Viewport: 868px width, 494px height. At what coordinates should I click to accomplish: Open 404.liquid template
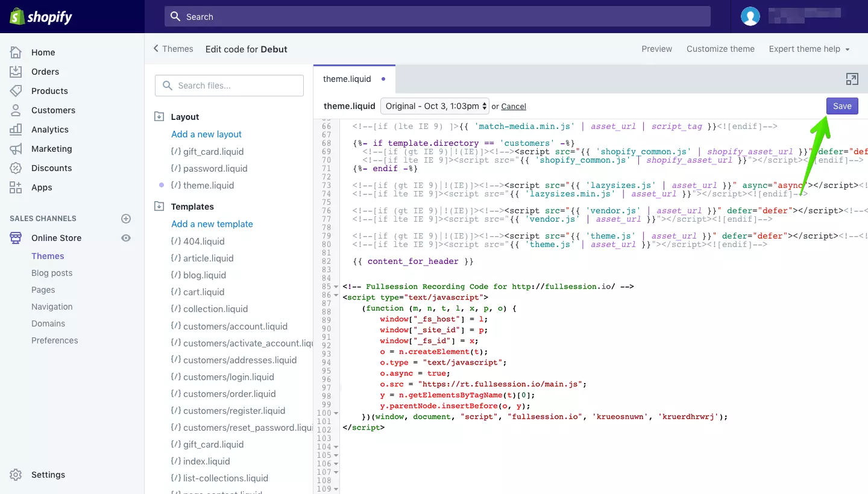pos(204,241)
